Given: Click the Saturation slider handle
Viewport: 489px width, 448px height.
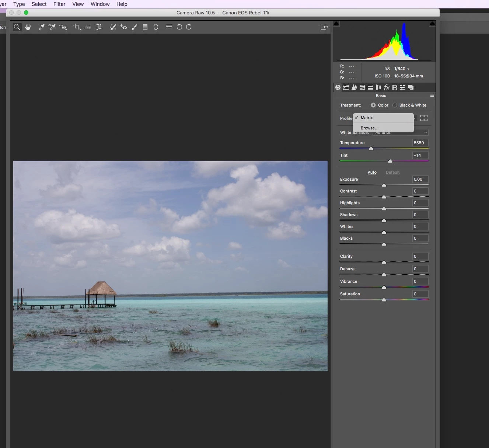Looking at the screenshot, I should pos(384,300).
